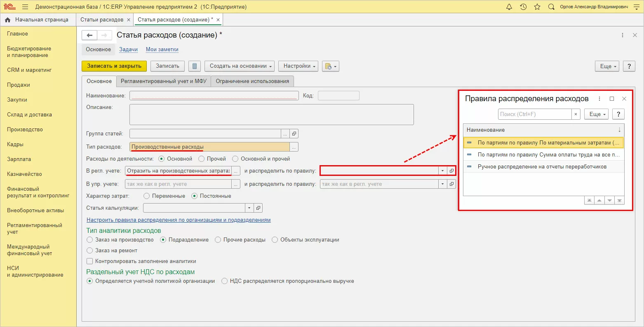Click the notifications bell icon
644x327 pixels.
(x=509, y=7)
